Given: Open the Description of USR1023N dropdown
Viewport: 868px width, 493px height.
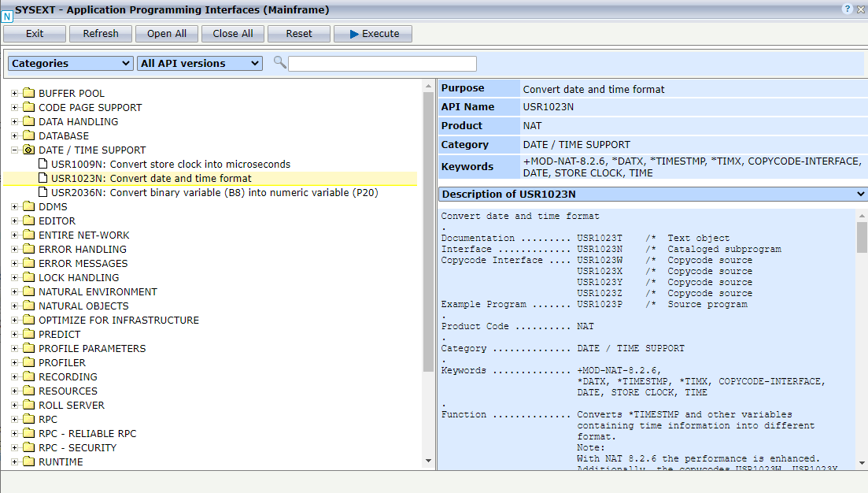Looking at the screenshot, I should coord(860,194).
